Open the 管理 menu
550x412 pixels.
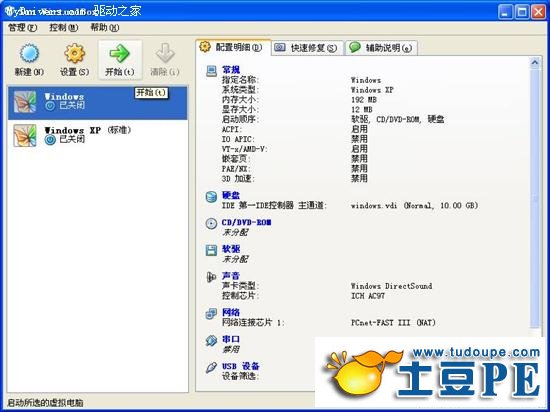tap(22, 27)
